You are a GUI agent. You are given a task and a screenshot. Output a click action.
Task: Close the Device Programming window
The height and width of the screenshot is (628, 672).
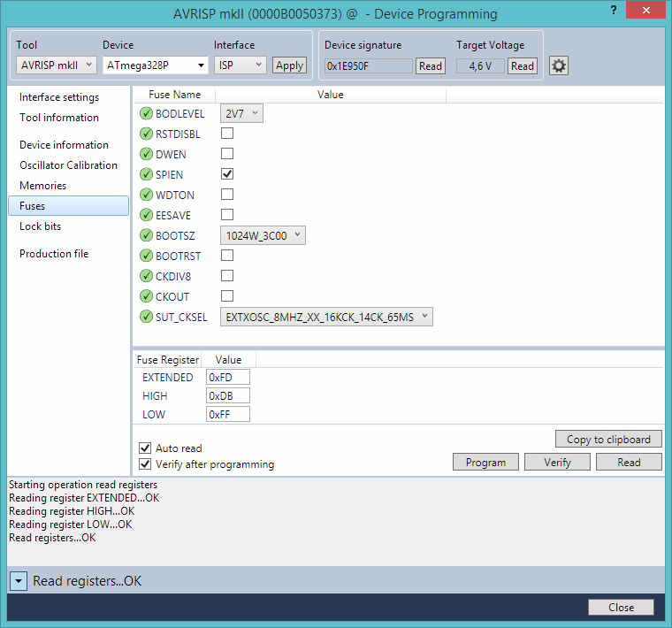click(645, 10)
